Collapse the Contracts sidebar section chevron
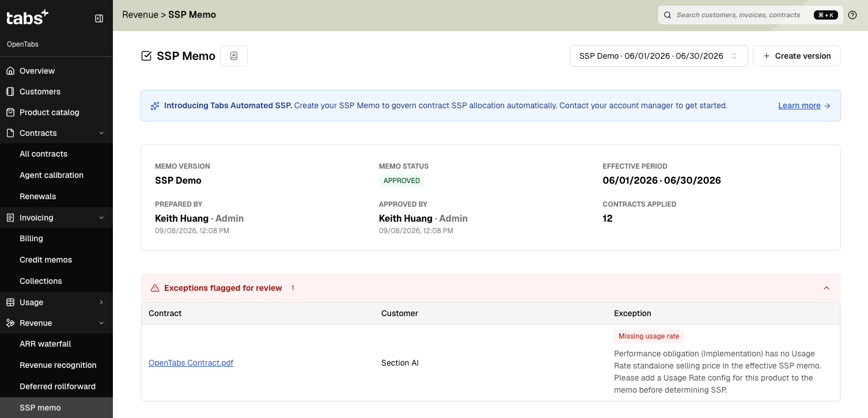Viewport: 868px width, 418px height. tap(101, 133)
